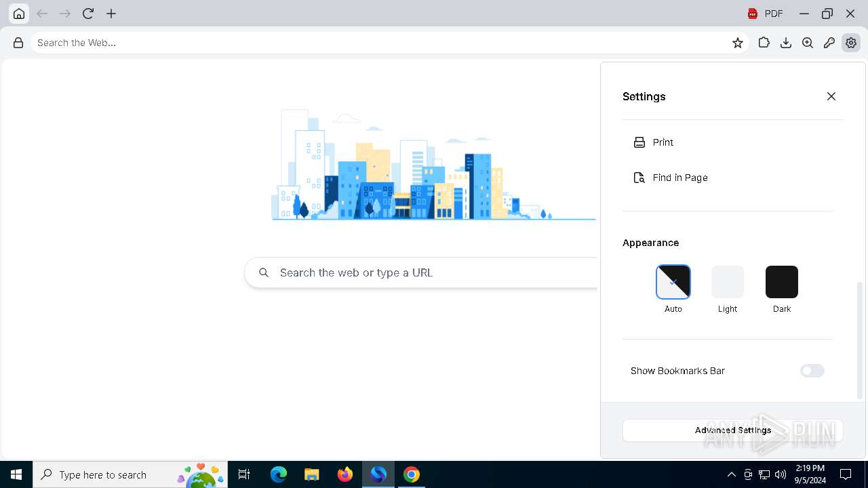
Task: Click the 'Search the web or type a URL' box
Action: point(421,272)
